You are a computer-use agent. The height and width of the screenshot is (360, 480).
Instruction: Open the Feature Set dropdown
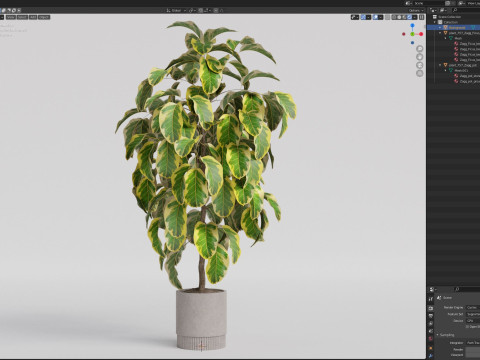pyautogui.click(x=473, y=314)
